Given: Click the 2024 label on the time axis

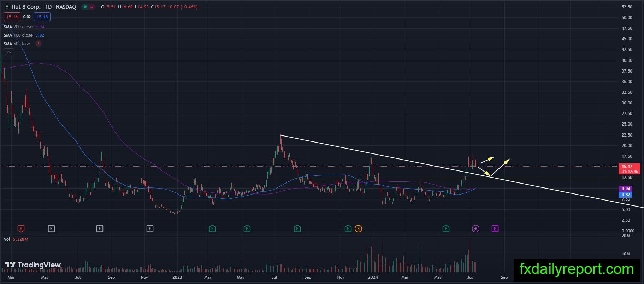Looking at the screenshot, I should (x=373, y=277).
